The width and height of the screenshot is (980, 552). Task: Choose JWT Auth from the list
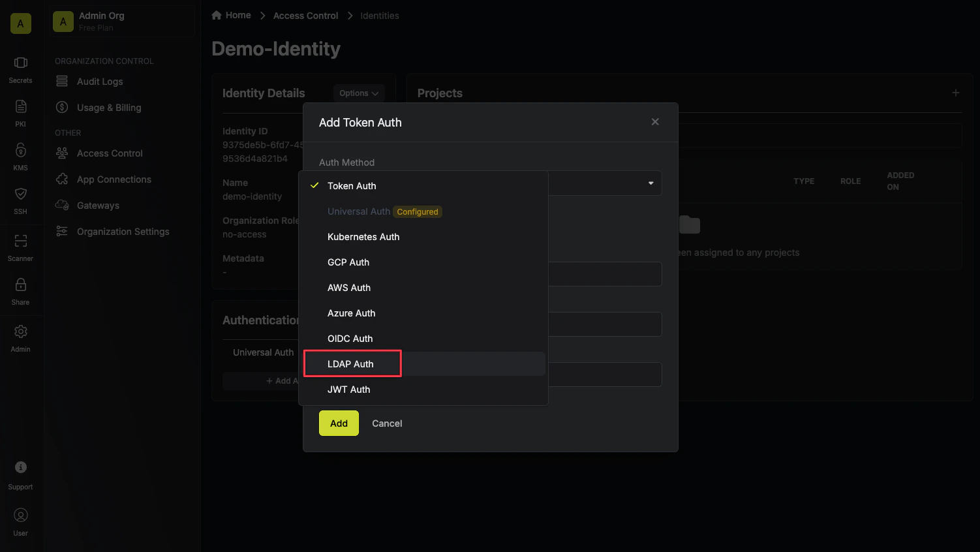[423, 390]
